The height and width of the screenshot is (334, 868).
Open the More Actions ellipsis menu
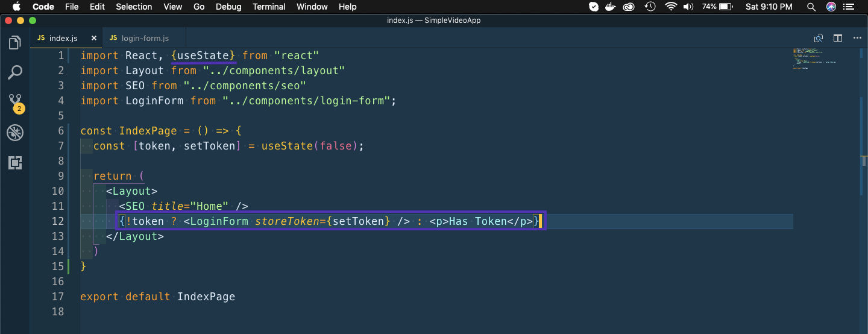(856, 38)
